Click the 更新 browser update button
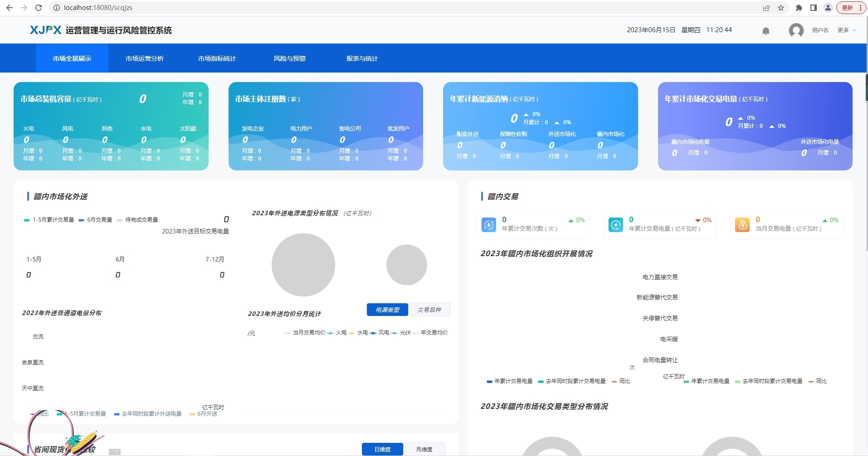868x456 pixels. point(851,8)
